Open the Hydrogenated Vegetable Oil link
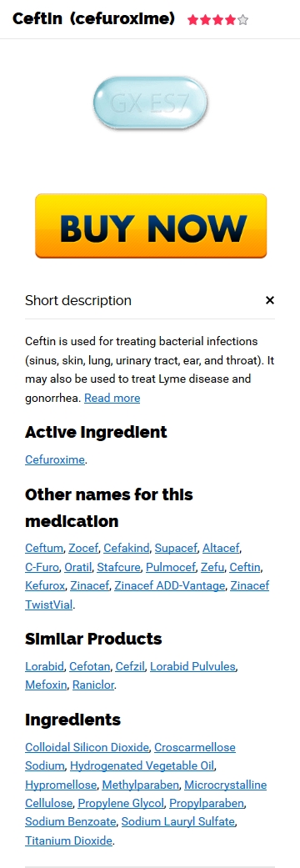Image resolution: width=300 pixels, height=868 pixels. tap(142, 766)
